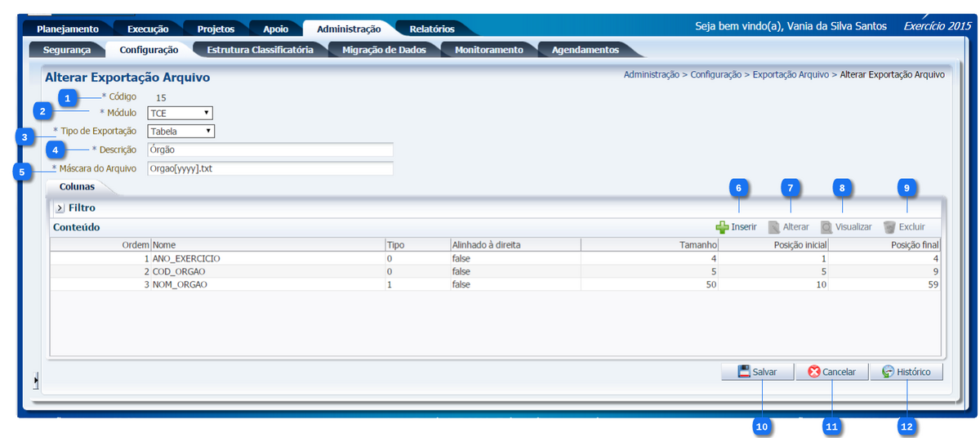Click the Colunas tab
This screenshot has width=980, height=438.
(x=77, y=187)
